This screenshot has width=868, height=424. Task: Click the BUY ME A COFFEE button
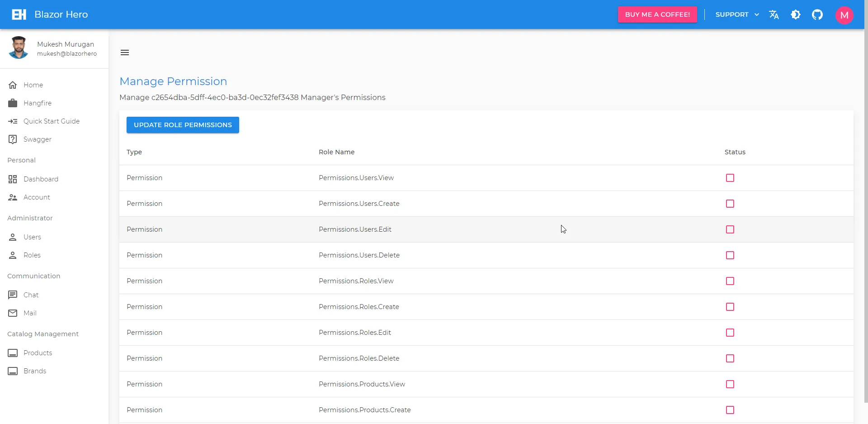pyautogui.click(x=657, y=14)
